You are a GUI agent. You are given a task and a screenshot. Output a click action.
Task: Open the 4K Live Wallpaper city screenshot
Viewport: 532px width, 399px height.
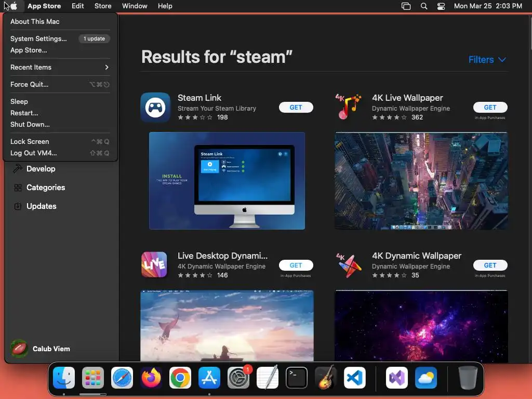coord(421,181)
